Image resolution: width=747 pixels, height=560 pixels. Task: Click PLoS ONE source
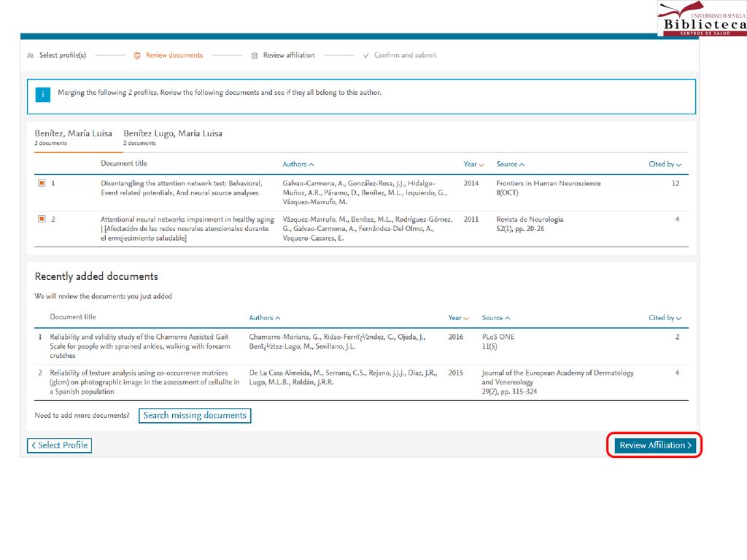498,337
